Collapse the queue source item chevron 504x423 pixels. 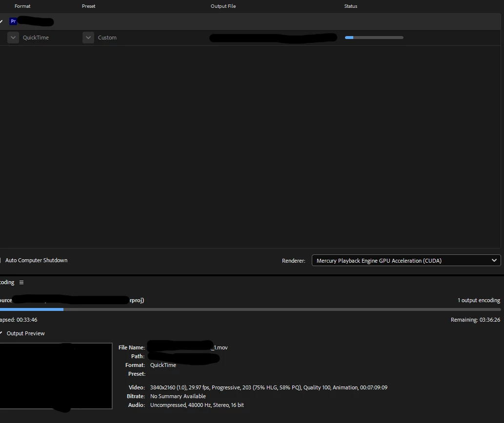1,21
